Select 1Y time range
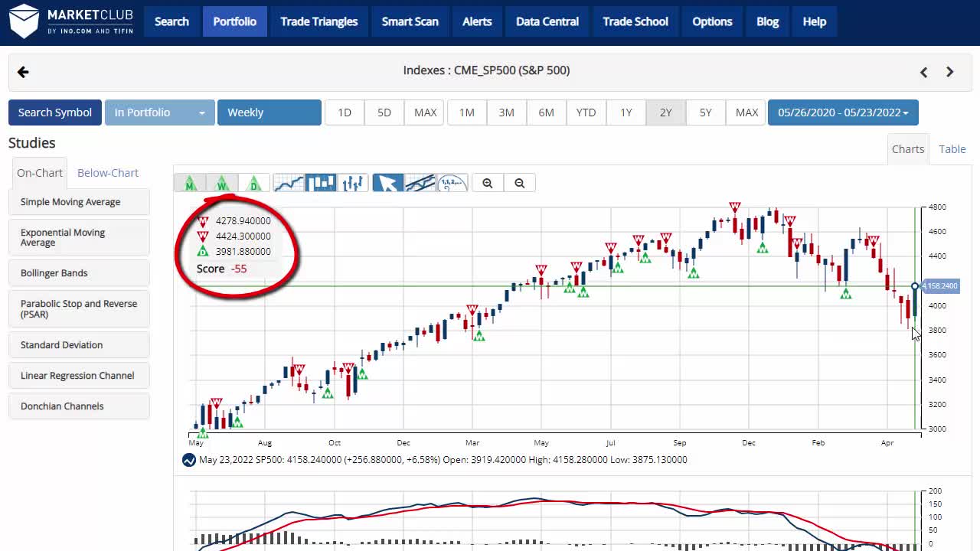This screenshot has width=980, height=551. tap(626, 112)
